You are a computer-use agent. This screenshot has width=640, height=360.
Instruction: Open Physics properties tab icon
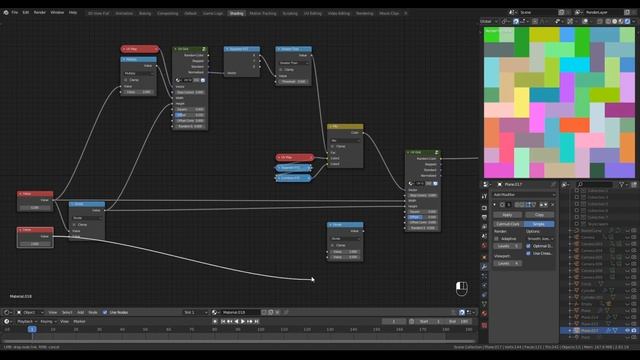(484, 285)
